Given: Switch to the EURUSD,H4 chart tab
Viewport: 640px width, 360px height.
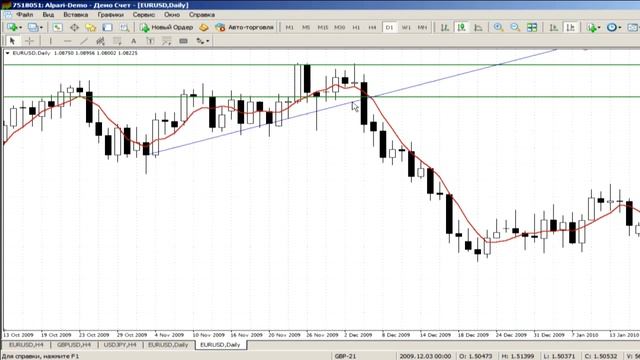Looking at the screenshot, I should coord(26,345).
